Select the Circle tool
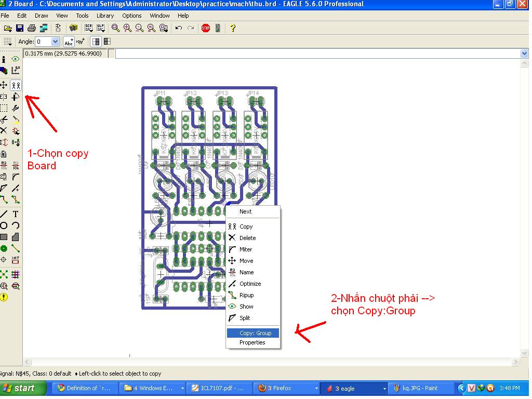The height and width of the screenshot is (399, 532). pyautogui.click(x=4, y=225)
